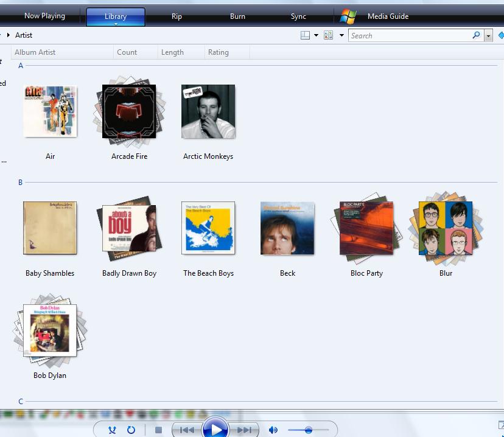
Task: Click the search magnifier icon
Action: pos(477,35)
